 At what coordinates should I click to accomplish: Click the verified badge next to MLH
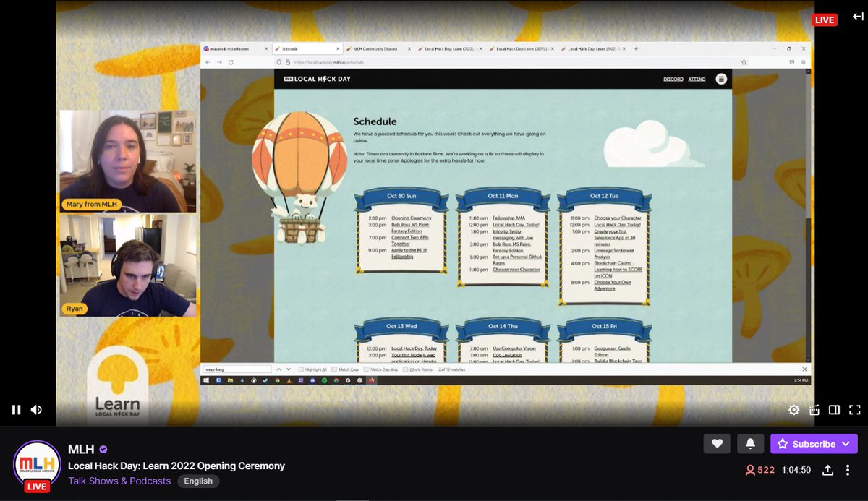point(103,450)
